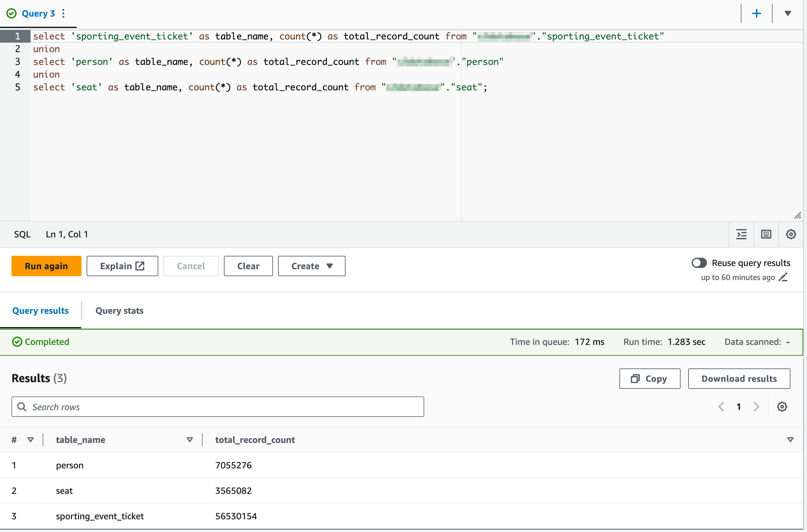Select the Query results tab

(x=40, y=311)
